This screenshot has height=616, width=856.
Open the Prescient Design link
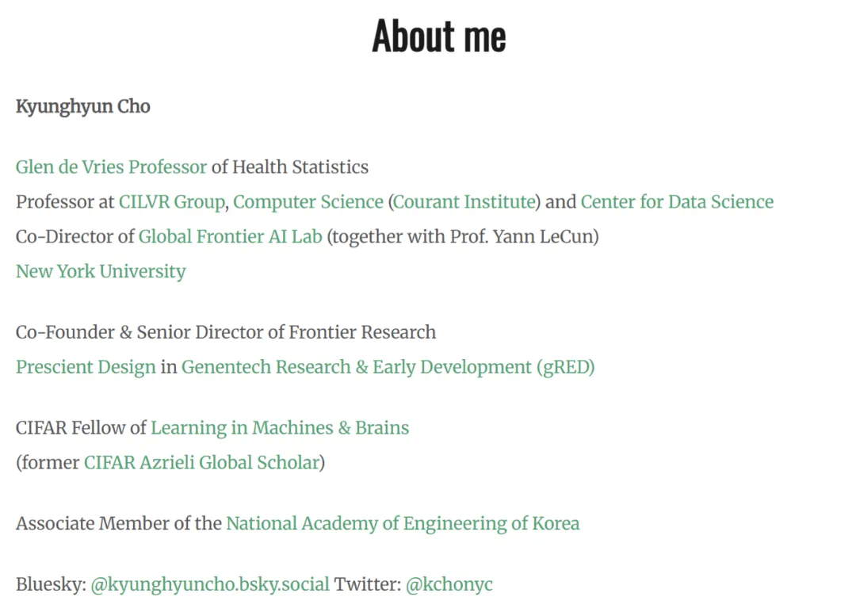coord(86,367)
